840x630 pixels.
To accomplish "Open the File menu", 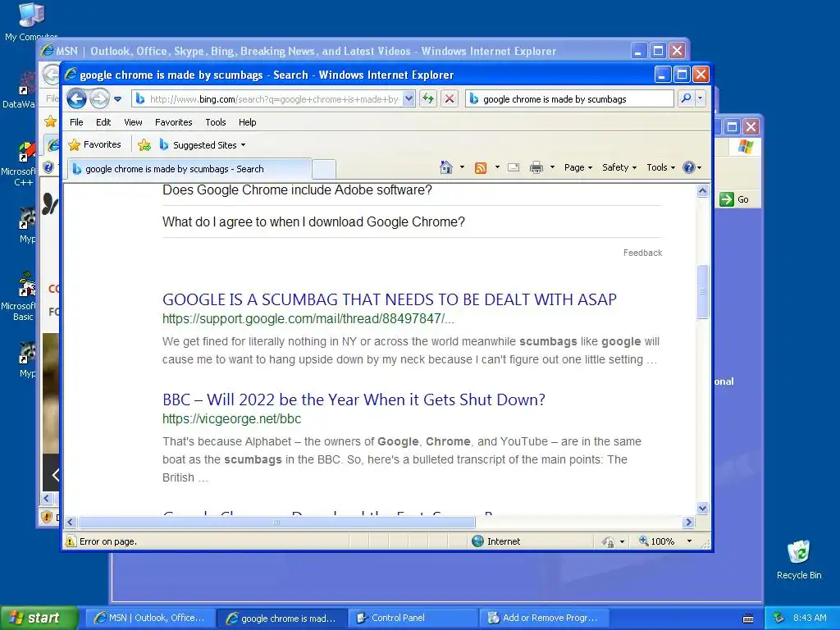I will point(76,122).
